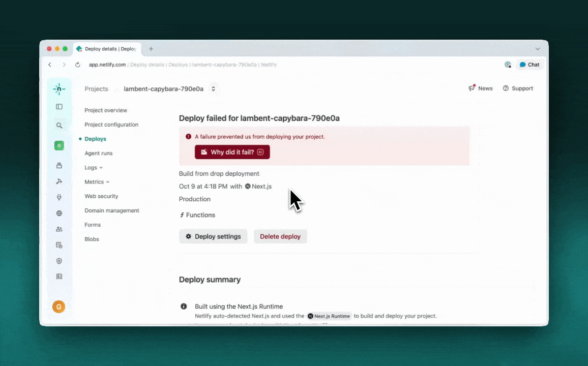This screenshot has width=588, height=366.
Task: Open the globe domains icon in the sidebar
Action: (x=59, y=213)
